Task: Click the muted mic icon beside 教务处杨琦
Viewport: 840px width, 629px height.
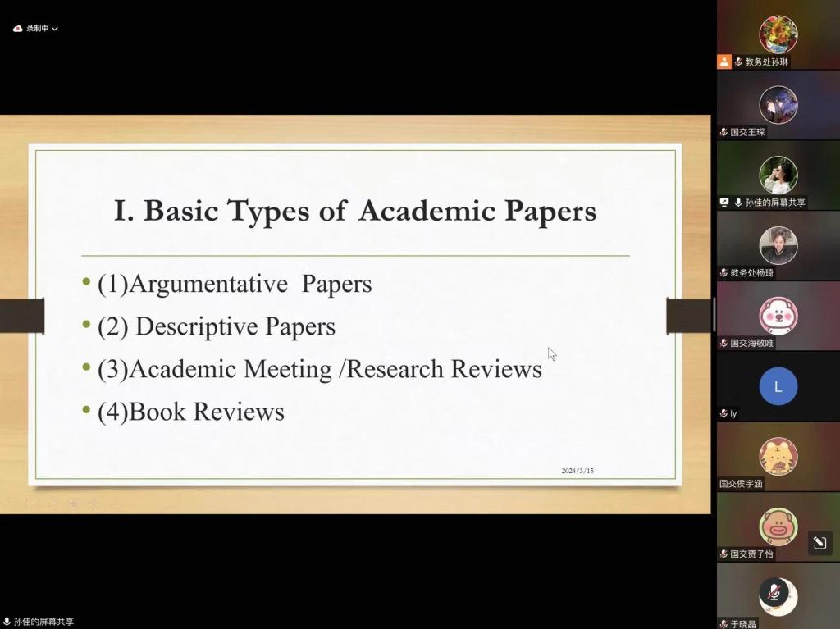Action: click(x=724, y=273)
